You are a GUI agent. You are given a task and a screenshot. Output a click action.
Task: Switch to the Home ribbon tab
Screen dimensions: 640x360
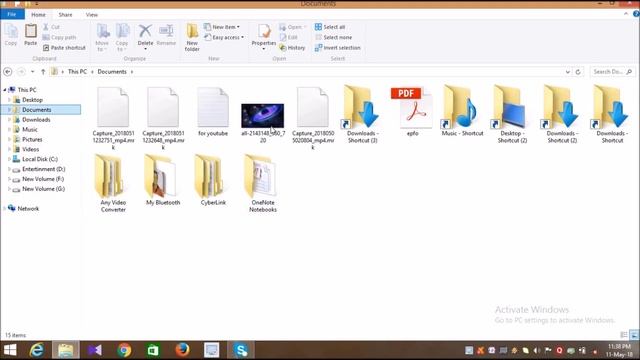[x=38, y=14]
